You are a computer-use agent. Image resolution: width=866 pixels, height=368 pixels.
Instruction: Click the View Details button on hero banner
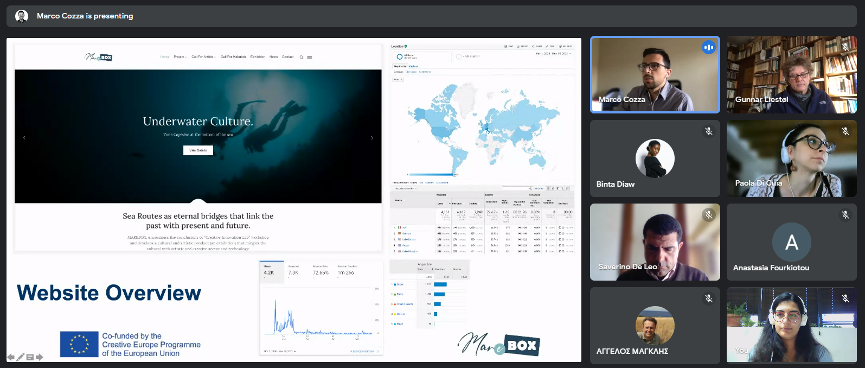point(198,150)
